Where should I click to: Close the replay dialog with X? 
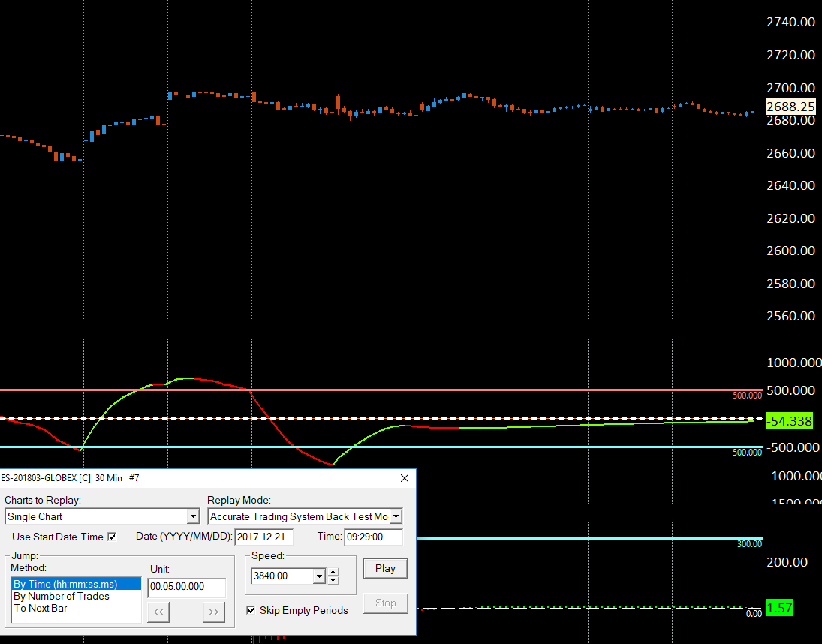pyautogui.click(x=405, y=478)
